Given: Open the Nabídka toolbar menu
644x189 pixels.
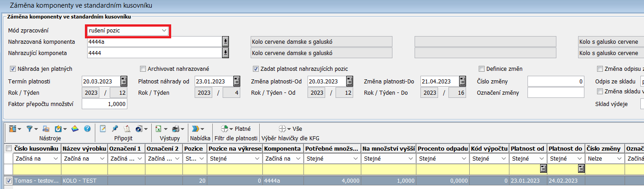Looking at the screenshot, I should [199, 129].
